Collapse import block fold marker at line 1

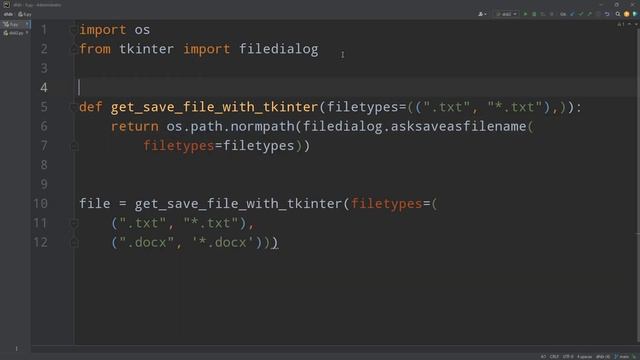[x=74, y=30]
